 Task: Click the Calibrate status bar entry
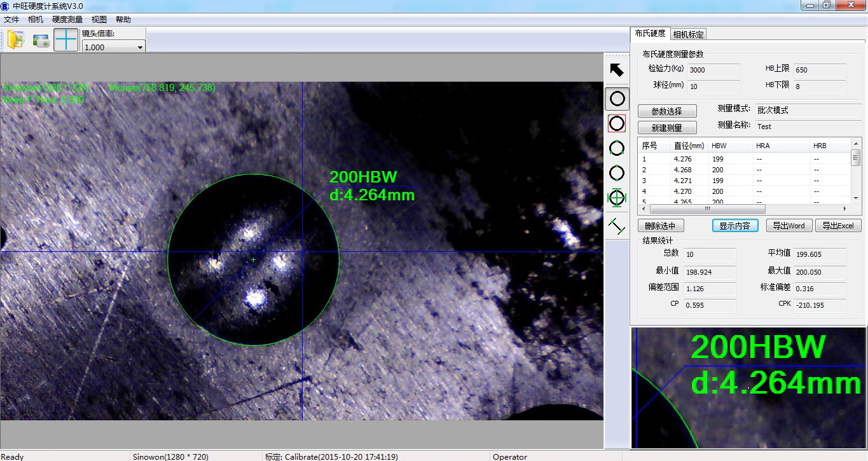point(331,457)
